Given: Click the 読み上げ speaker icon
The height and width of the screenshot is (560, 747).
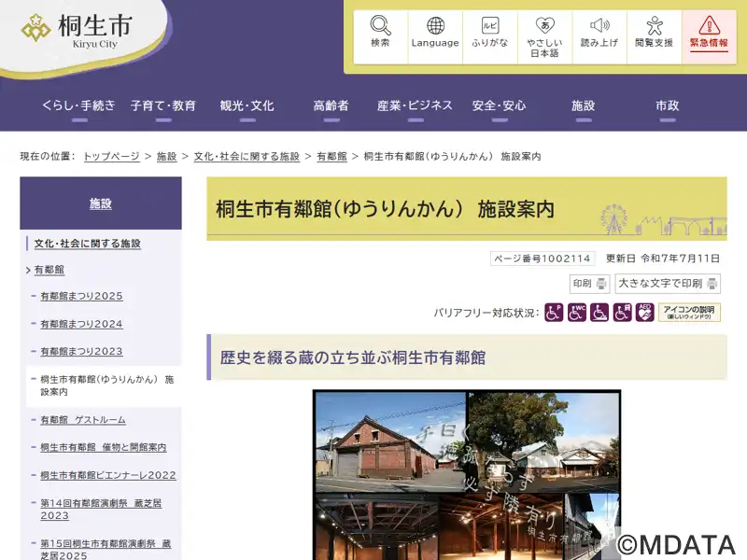Looking at the screenshot, I should point(599,26).
